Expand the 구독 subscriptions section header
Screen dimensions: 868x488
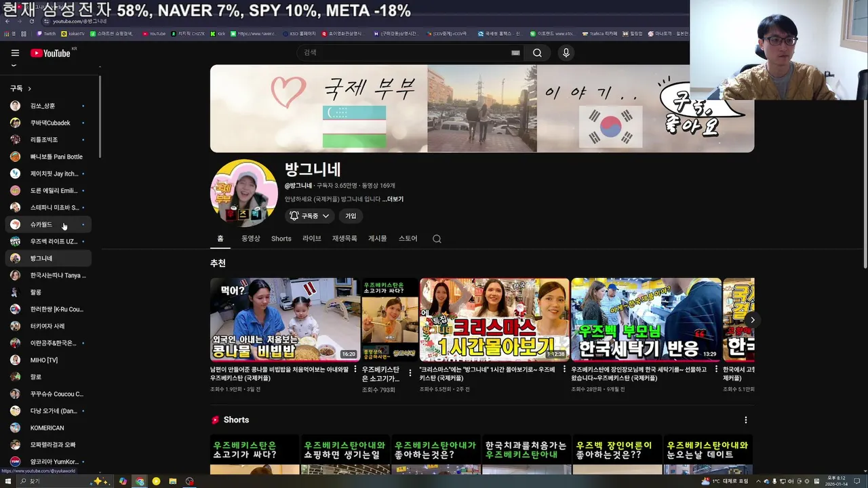point(20,88)
